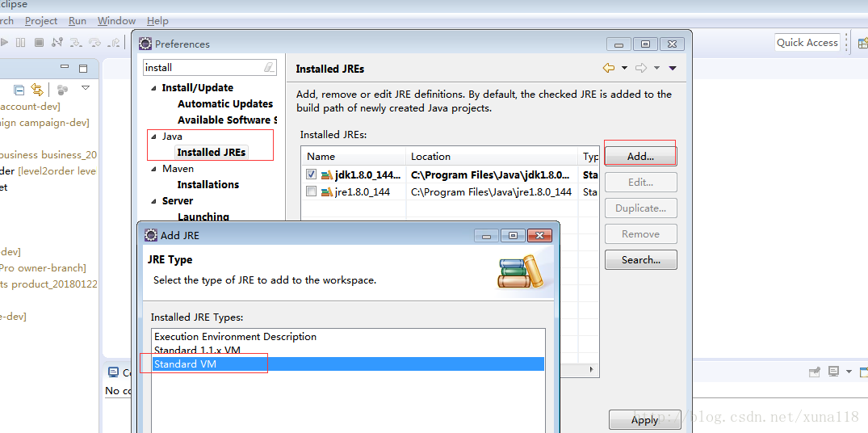Open the Run menu
The width and height of the screenshot is (868, 433).
(x=78, y=20)
